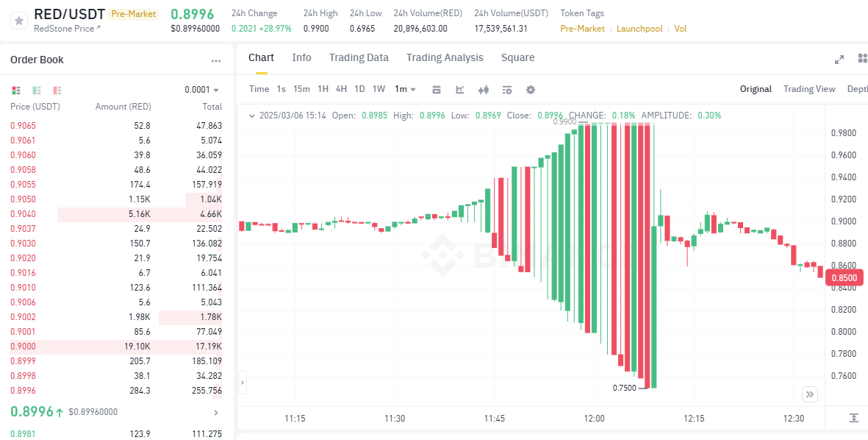The image size is (868, 440).
Task: Select the 0.9002 ask price row
Action: point(116,317)
